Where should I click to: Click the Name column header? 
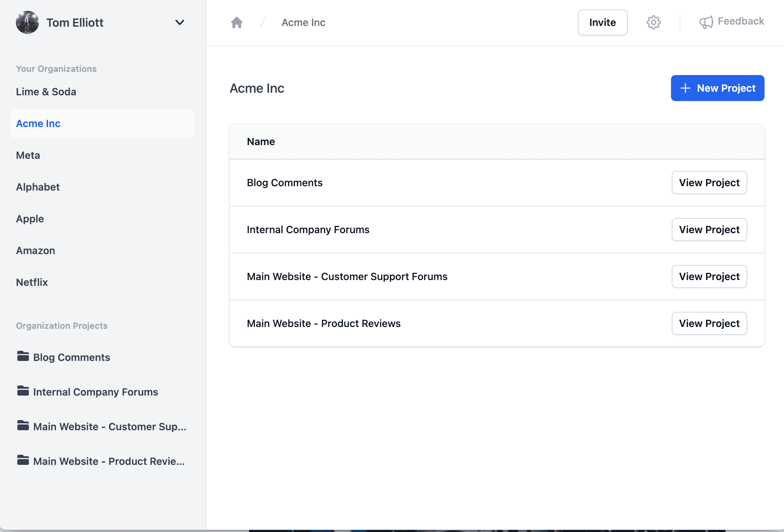coord(261,141)
